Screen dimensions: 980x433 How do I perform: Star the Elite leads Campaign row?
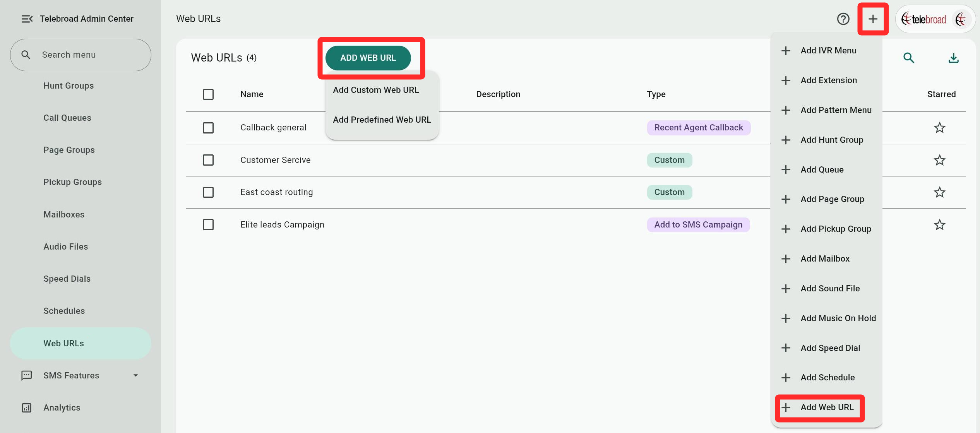[x=939, y=225]
